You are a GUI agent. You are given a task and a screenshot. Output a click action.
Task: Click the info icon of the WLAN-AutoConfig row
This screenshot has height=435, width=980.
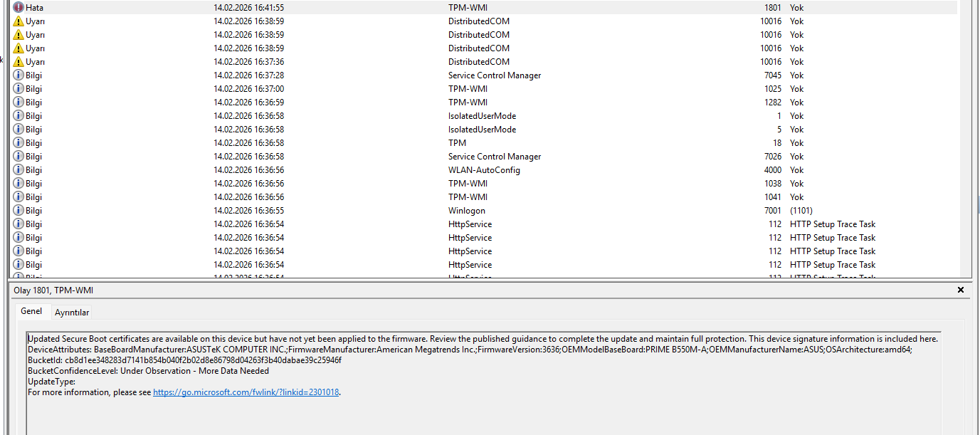click(19, 170)
